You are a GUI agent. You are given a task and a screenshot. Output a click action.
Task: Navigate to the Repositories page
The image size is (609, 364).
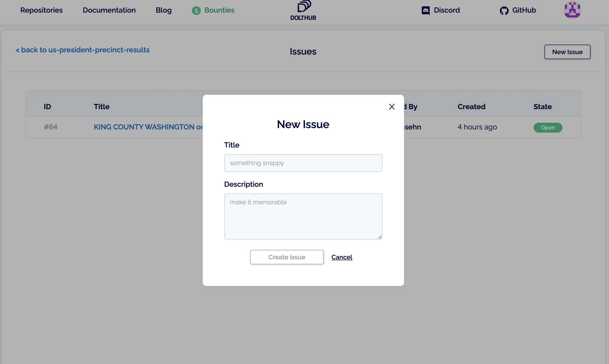pyautogui.click(x=42, y=10)
